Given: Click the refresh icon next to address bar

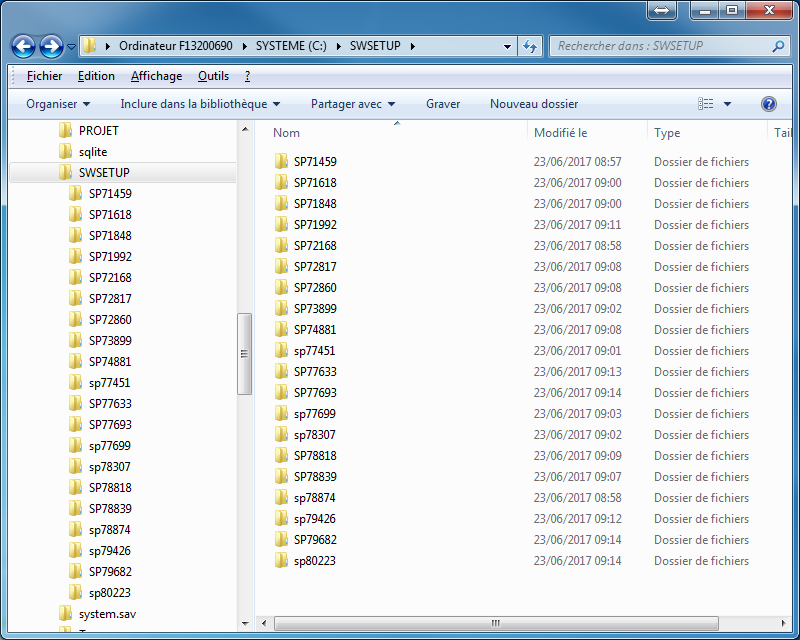Looking at the screenshot, I should tap(530, 46).
